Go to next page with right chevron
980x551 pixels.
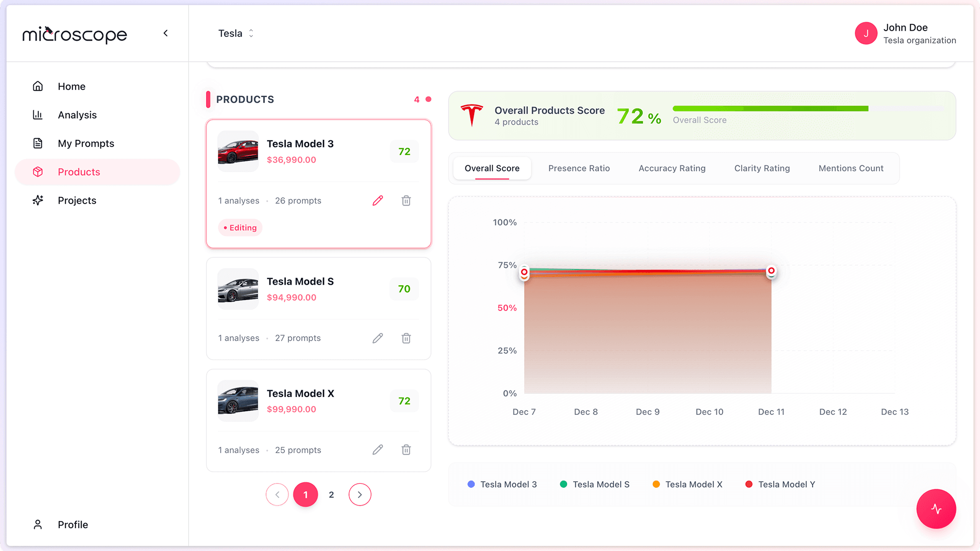[x=359, y=494]
